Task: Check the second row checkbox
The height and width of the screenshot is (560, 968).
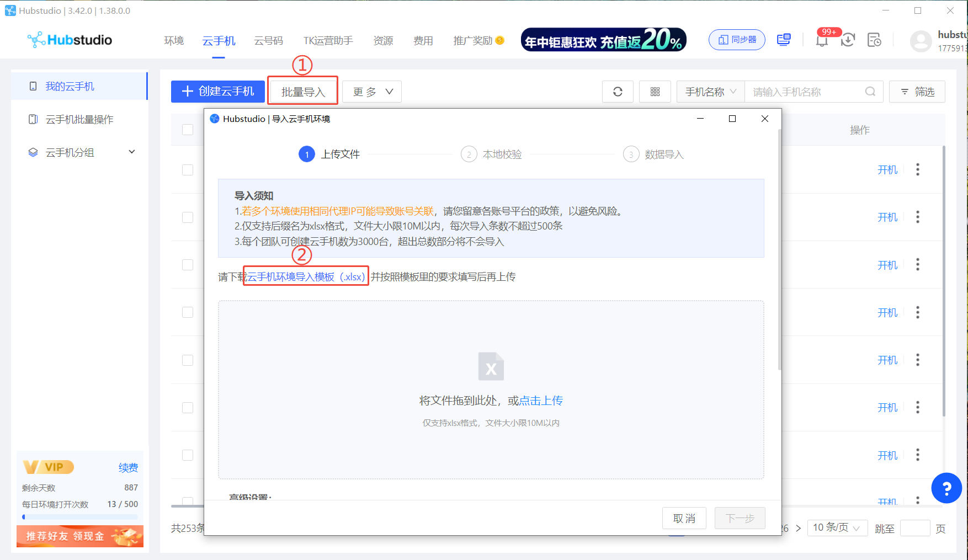Action: [188, 217]
